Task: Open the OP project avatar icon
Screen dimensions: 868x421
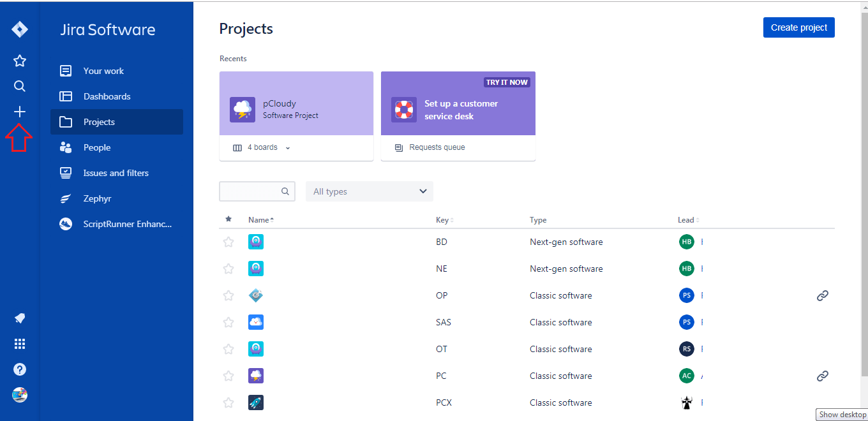Action: [256, 295]
